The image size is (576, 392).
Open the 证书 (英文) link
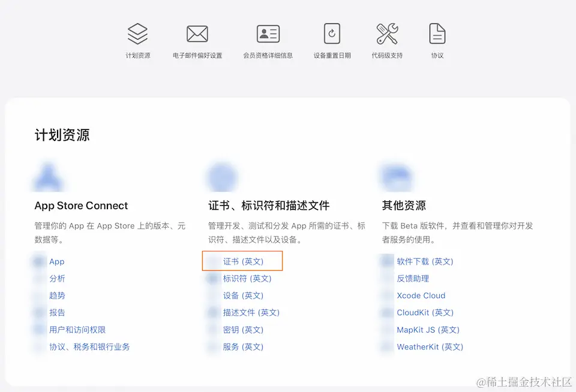click(x=242, y=261)
